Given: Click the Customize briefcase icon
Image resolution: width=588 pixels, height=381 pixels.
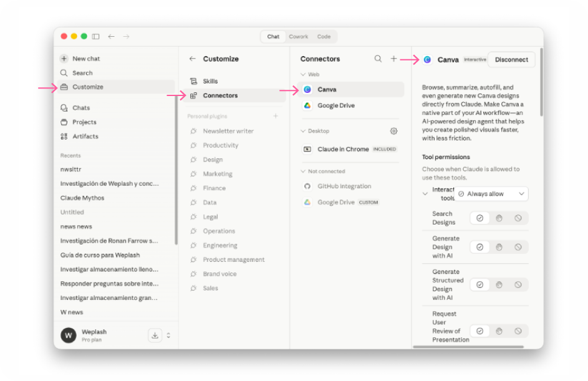Looking at the screenshot, I should coord(64,87).
